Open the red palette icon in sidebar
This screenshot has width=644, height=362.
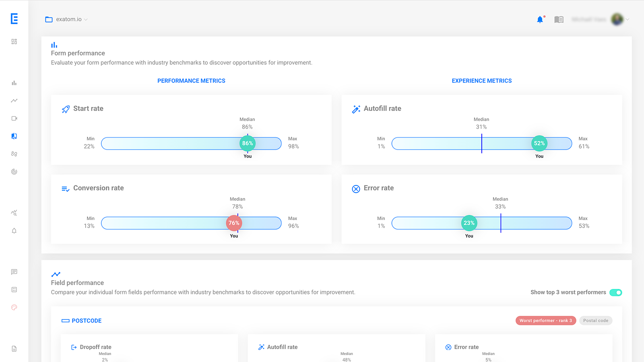(14, 308)
